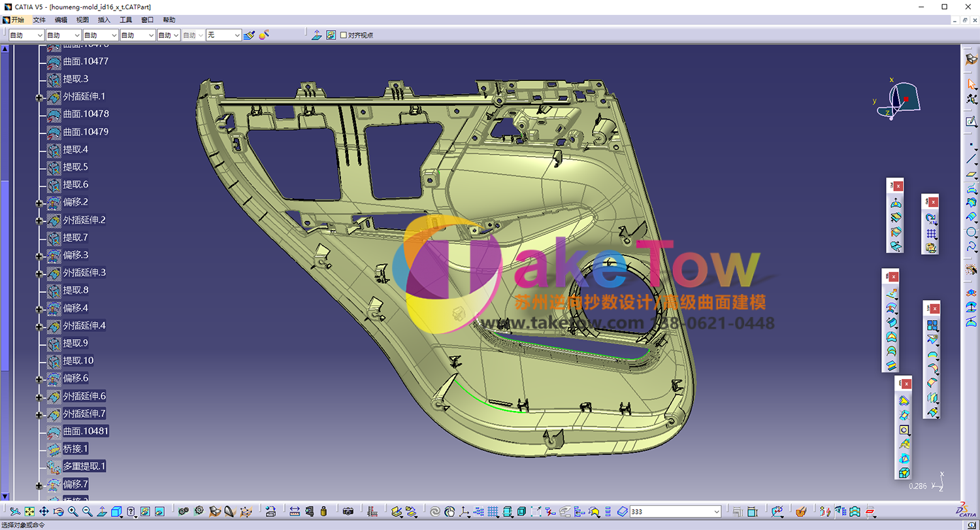The image size is (980, 530).
Task: Click the Painter brush icon in top toolbar
Action: click(249, 35)
